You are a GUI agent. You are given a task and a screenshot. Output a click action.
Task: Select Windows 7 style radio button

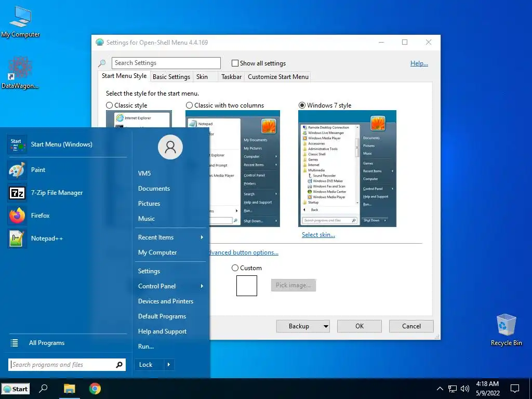(x=302, y=105)
